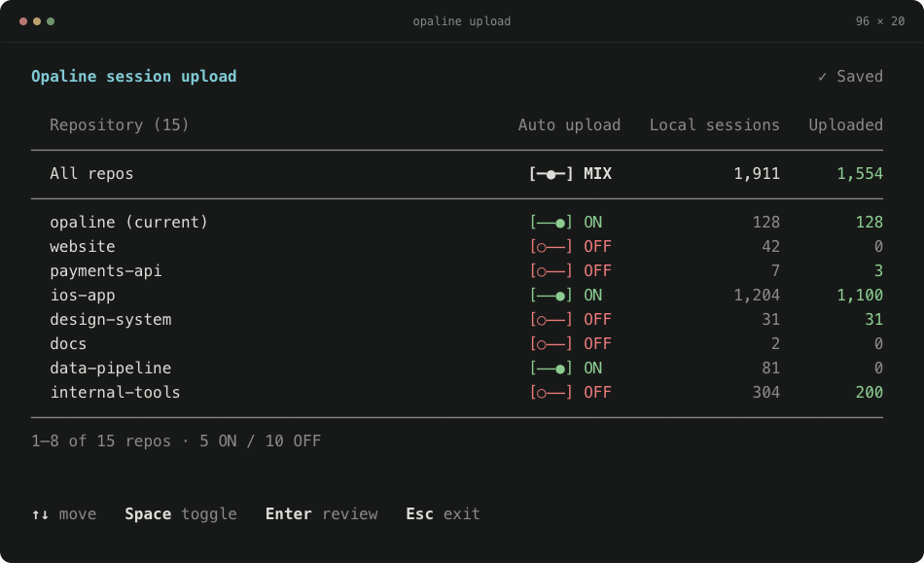Click ios-app local sessions 1,204
The width and height of the screenshot is (924, 563).
pos(757,295)
